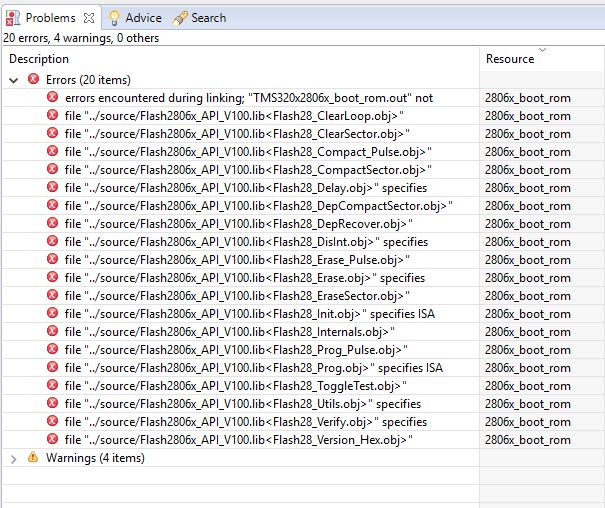
Task: Click the red error icon beside Errors group
Action: (x=34, y=79)
